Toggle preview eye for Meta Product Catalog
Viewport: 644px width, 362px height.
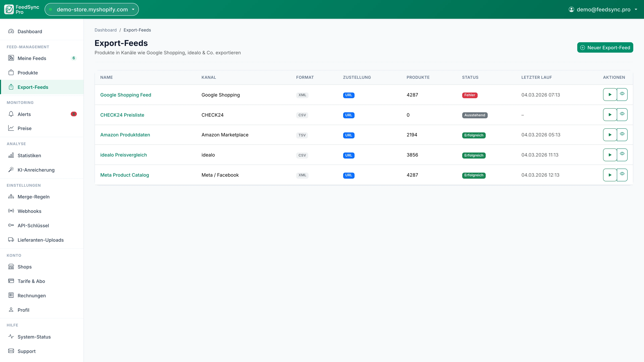622,175
